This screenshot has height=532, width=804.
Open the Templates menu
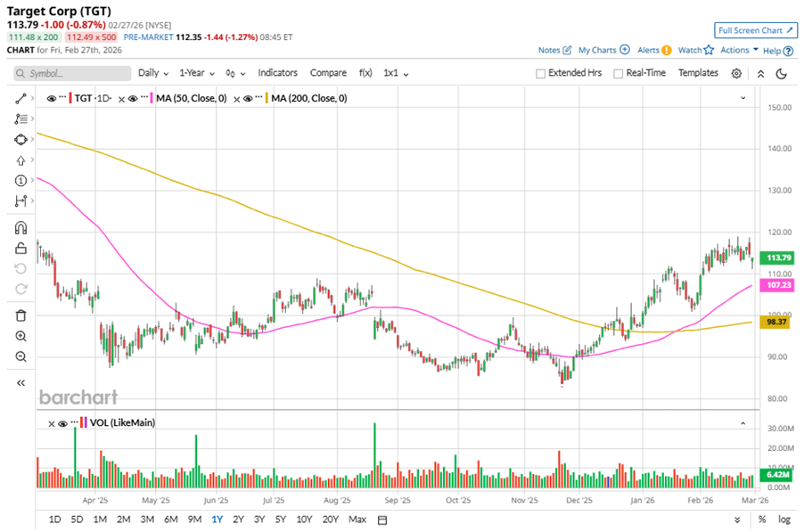698,73
